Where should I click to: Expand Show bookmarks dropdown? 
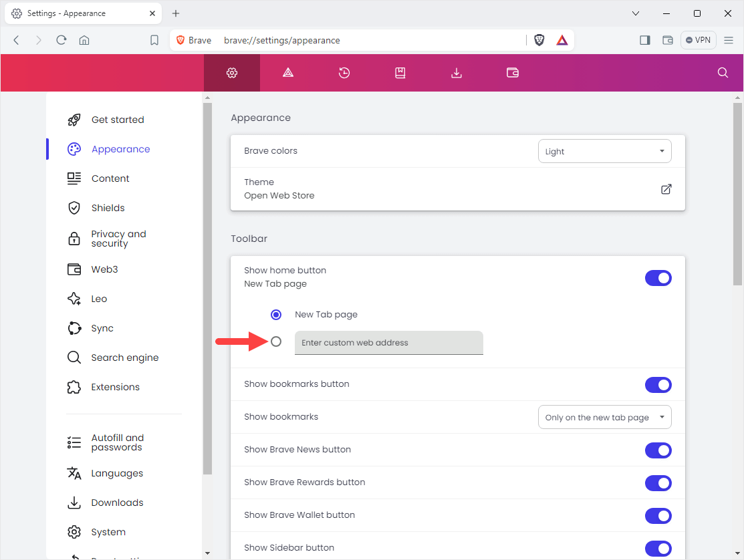tap(604, 417)
